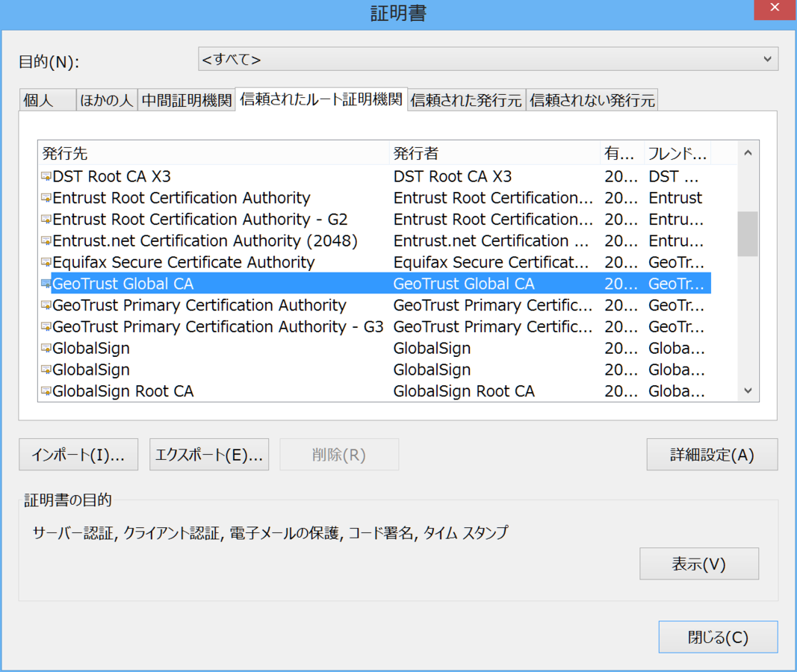Click certificate icon for Equifax Secure Certificate Authority

pos(46,262)
